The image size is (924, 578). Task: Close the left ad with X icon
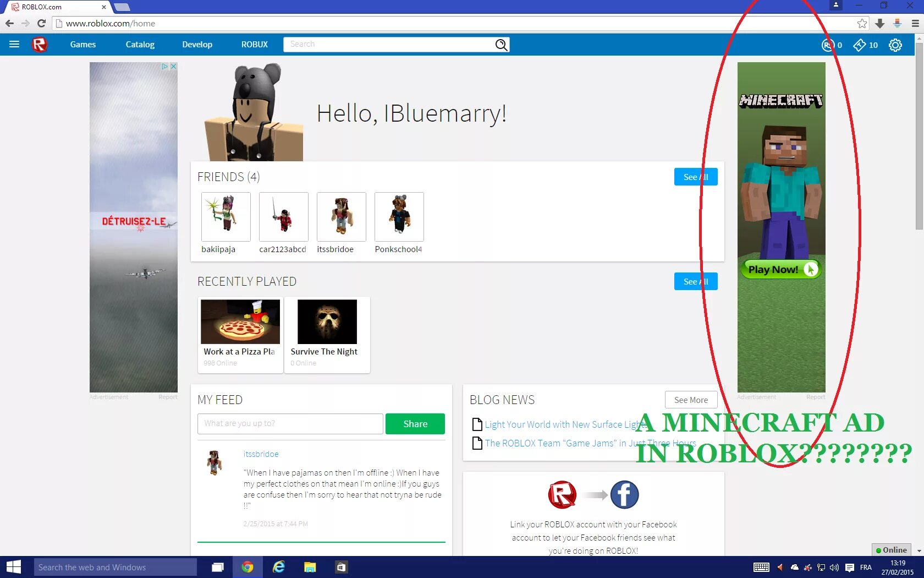pos(173,66)
